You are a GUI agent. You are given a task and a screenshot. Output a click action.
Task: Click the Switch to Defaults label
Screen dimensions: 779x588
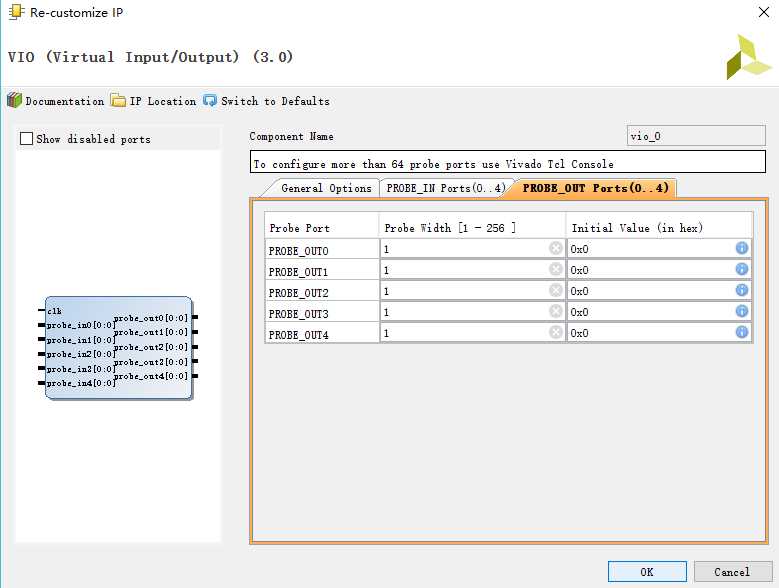click(x=275, y=101)
